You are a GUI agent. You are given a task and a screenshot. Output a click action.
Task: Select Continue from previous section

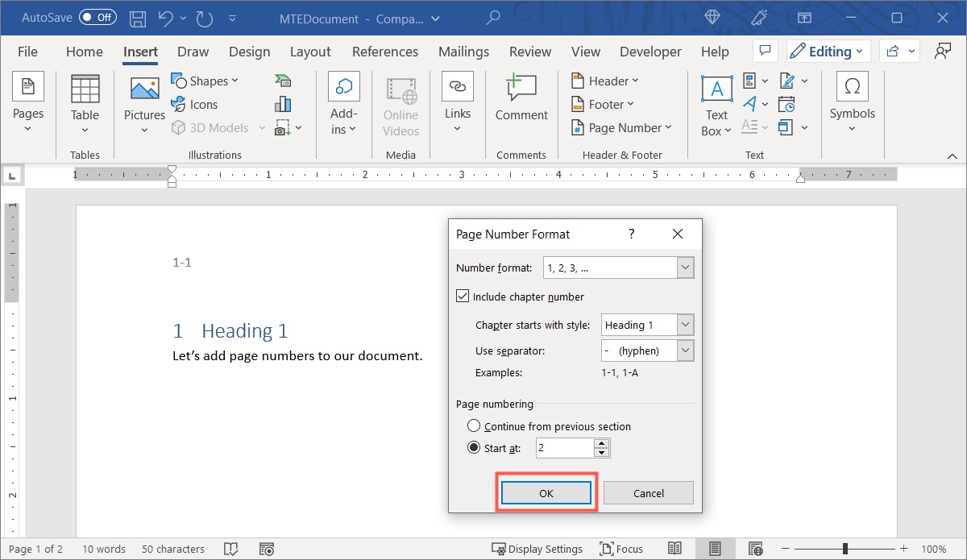pos(474,425)
